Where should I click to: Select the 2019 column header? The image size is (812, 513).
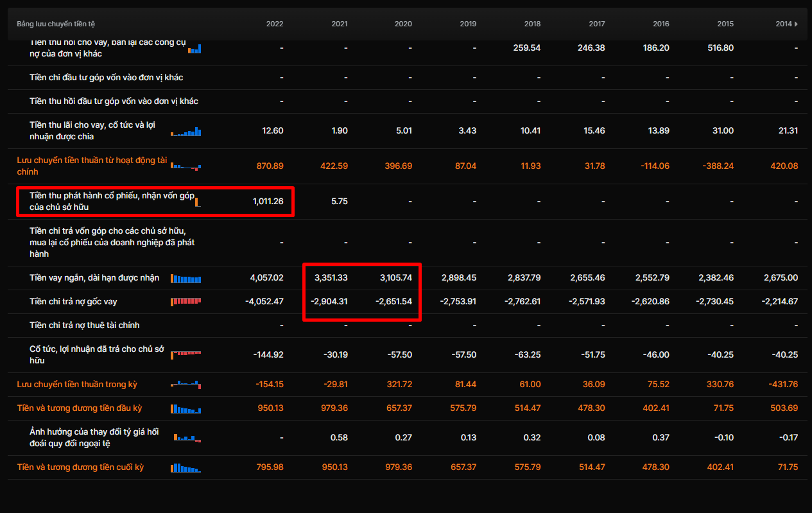[x=468, y=24]
